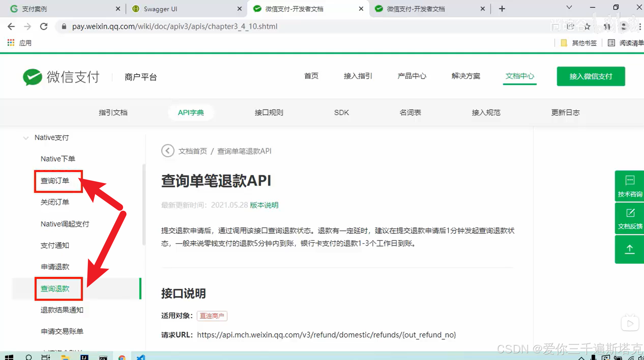Go to 首页 in the top navigation
Viewport: 644px width, 360px height.
(311, 76)
